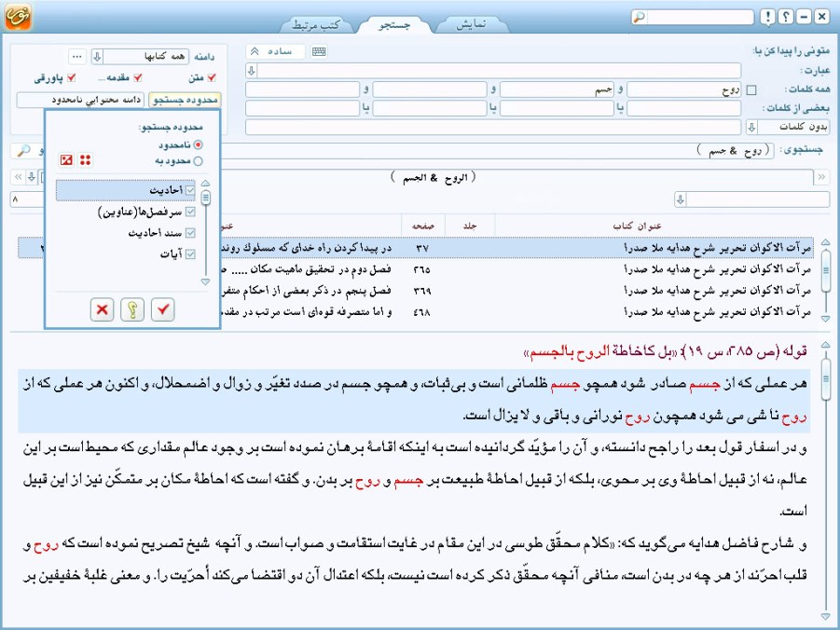Click the down arrow of the popup list scrollbar

pyautogui.click(x=205, y=281)
